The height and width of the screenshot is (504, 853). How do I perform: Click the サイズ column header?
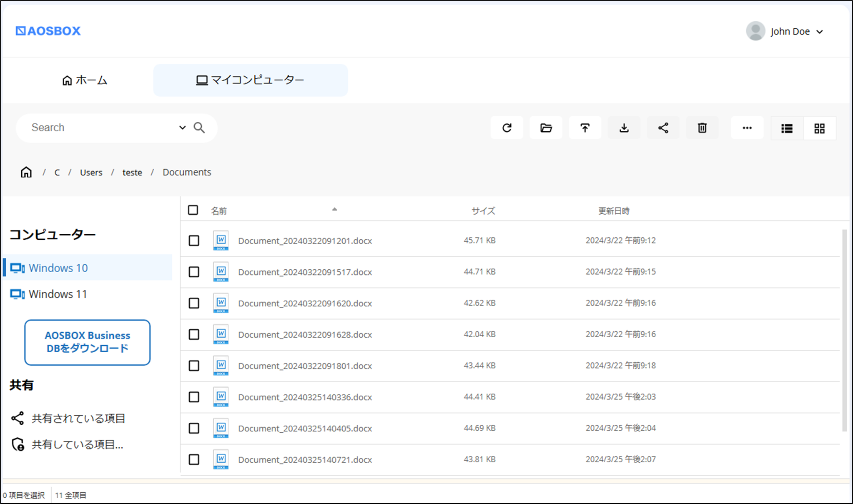click(483, 211)
